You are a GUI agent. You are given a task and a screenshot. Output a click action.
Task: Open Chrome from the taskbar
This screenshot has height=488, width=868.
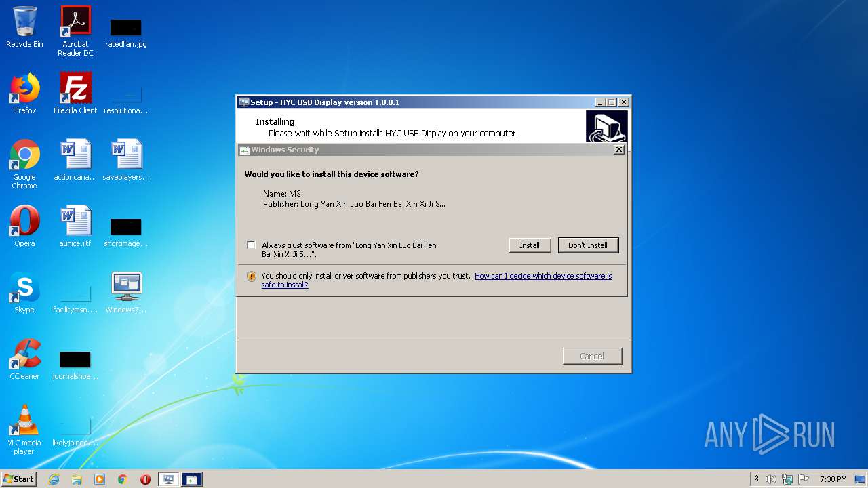pyautogui.click(x=123, y=479)
